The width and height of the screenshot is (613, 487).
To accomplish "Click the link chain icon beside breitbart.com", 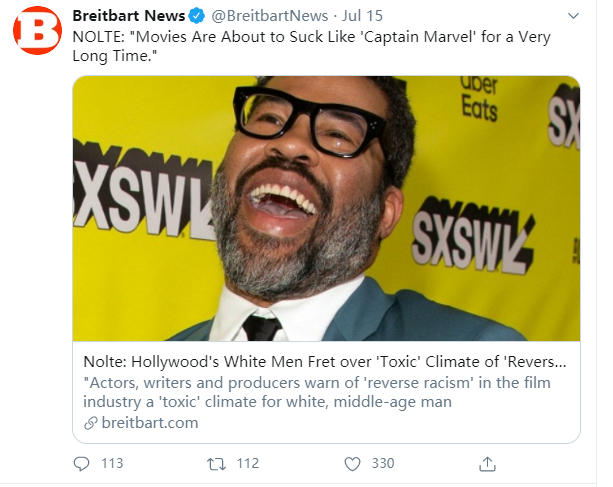I will point(90,423).
